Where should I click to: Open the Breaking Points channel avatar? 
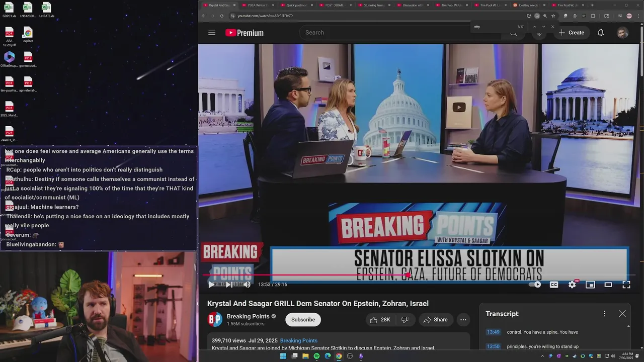[x=215, y=320]
